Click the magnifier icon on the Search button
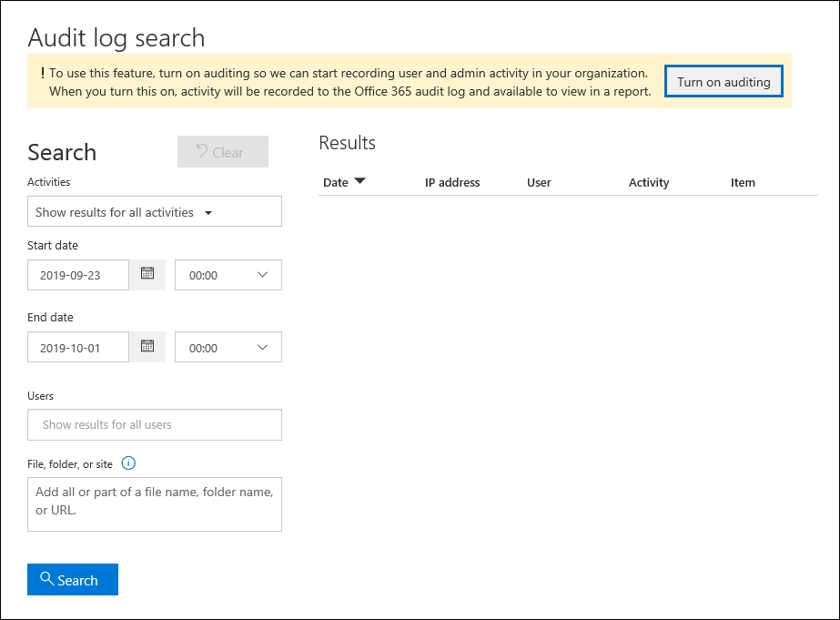Image resolution: width=840 pixels, height=620 pixels. (48, 579)
